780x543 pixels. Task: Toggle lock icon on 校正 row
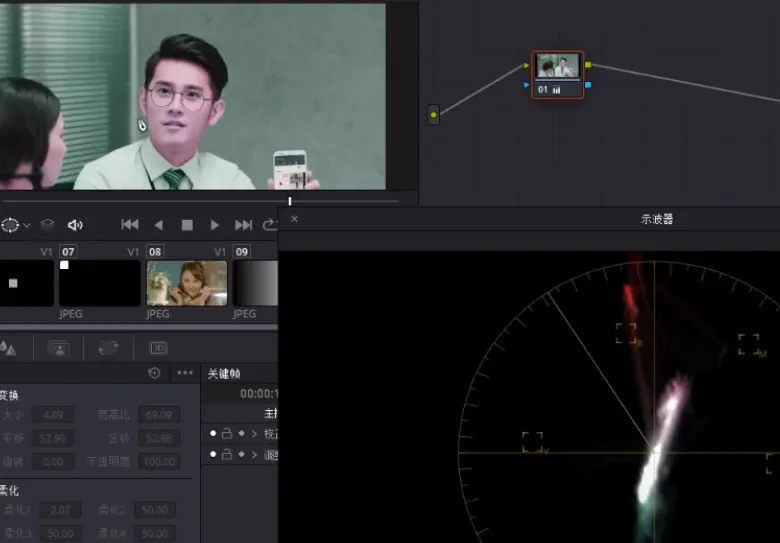pos(227,434)
